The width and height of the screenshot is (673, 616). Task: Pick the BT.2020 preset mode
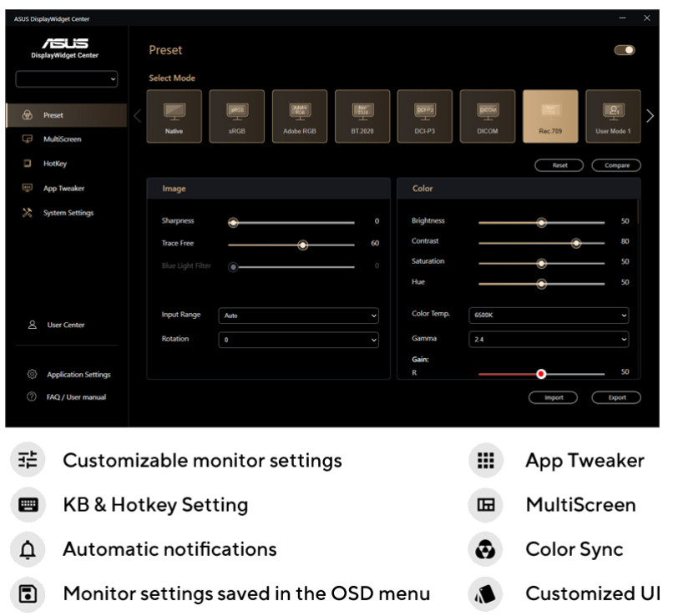362,116
